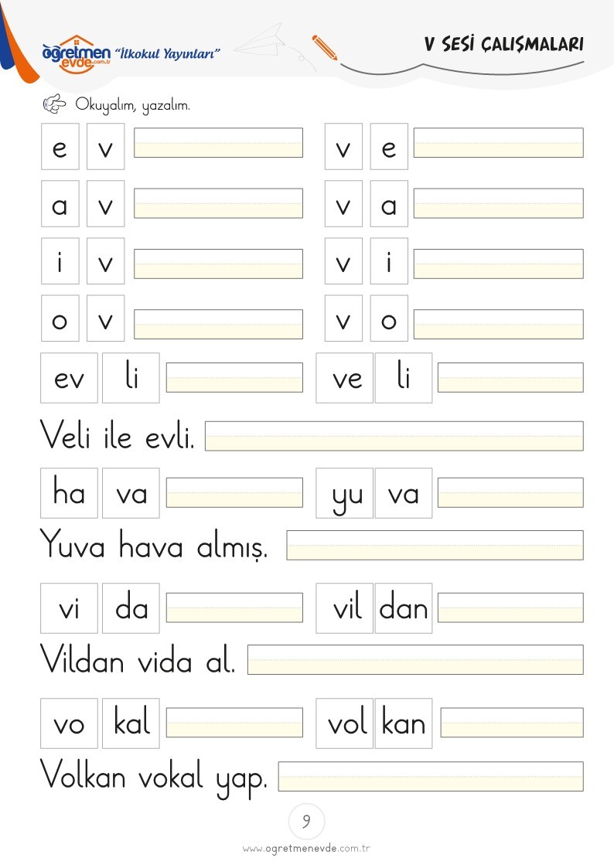The height and width of the screenshot is (868, 614).
Task: Select the 'ev' syllable box
Action: (69, 378)
